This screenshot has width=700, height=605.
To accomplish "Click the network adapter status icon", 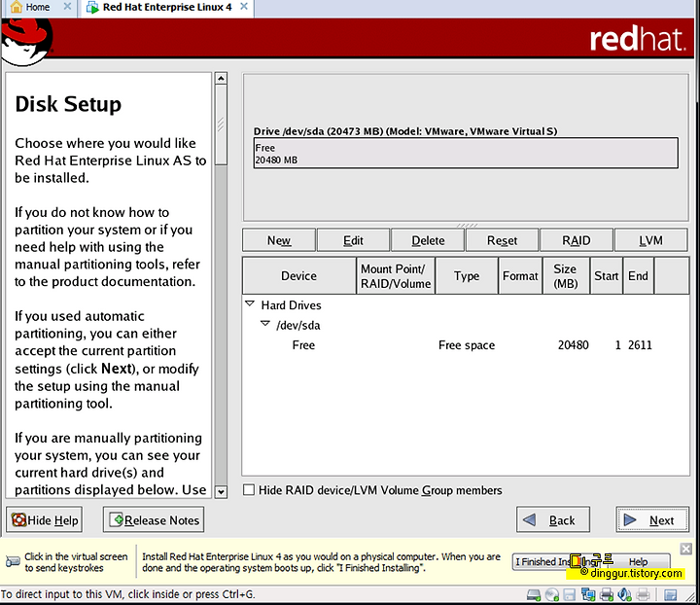I will pyautogui.click(x=588, y=594).
